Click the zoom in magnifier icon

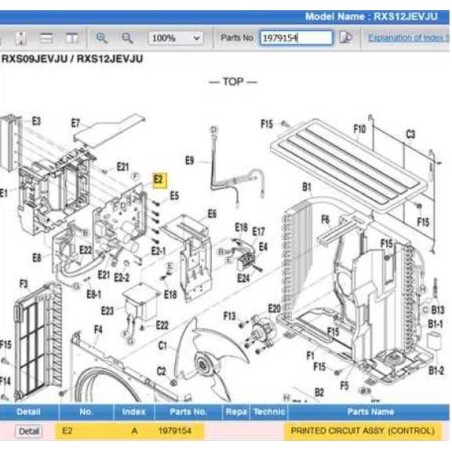tap(101, 38)
